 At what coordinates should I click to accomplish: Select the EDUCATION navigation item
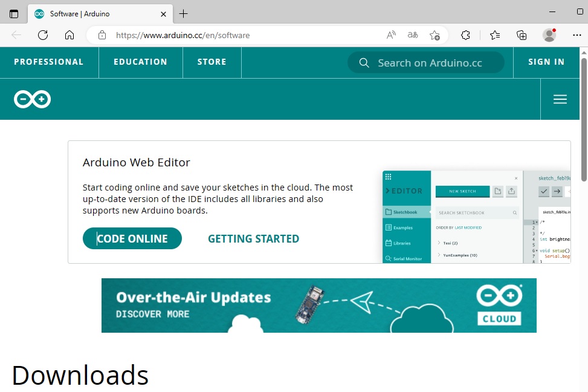[140, 62]
